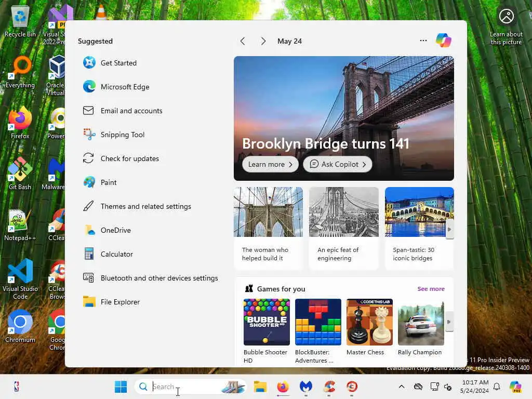Open CCleaner on the taskbar
532x399 pixels.
click(329, 387)
